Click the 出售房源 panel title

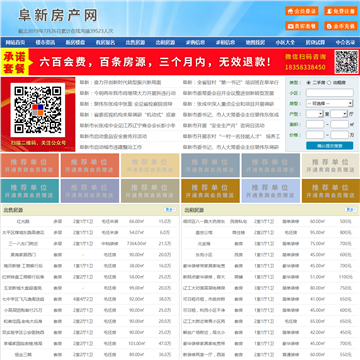coord(13,210)
